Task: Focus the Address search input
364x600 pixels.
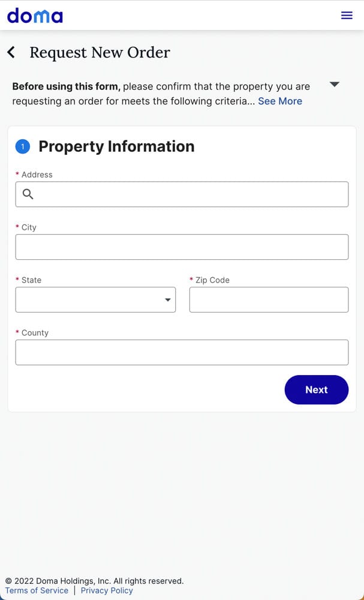Action: pyautogui.click(x=189, y=194)
